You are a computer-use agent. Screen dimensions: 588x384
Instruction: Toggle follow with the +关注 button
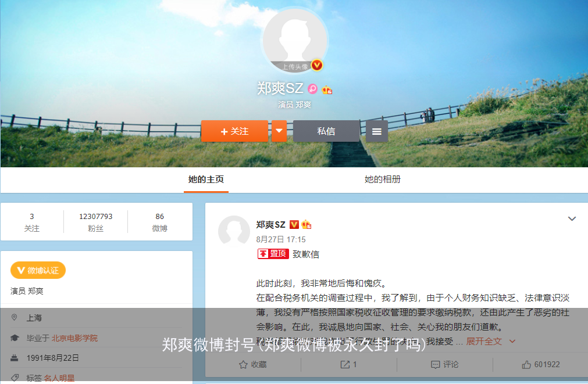pos(234,131)
